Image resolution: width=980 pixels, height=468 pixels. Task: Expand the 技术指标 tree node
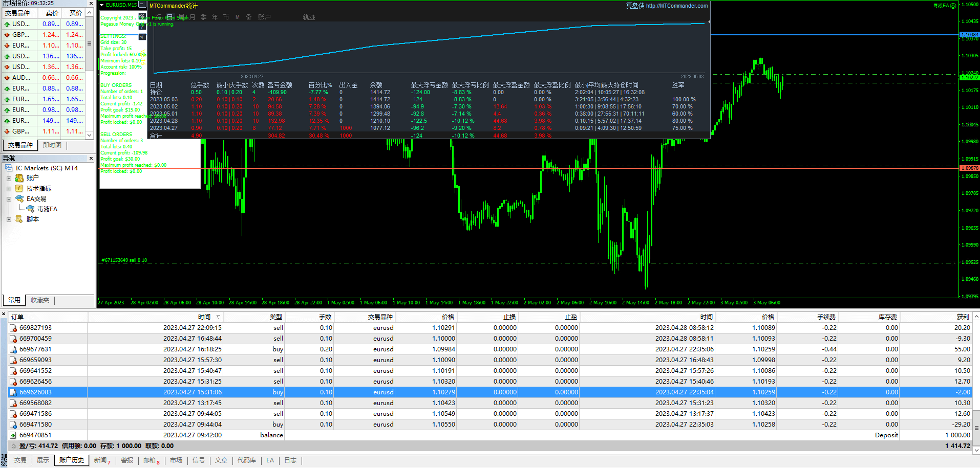9,189
